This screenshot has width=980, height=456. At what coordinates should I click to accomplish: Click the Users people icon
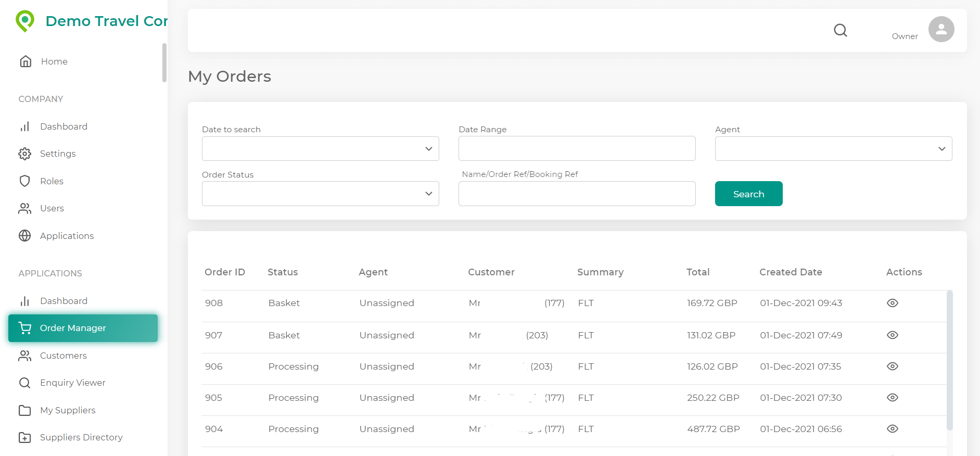pyautogui.click(x=24, y=208)
